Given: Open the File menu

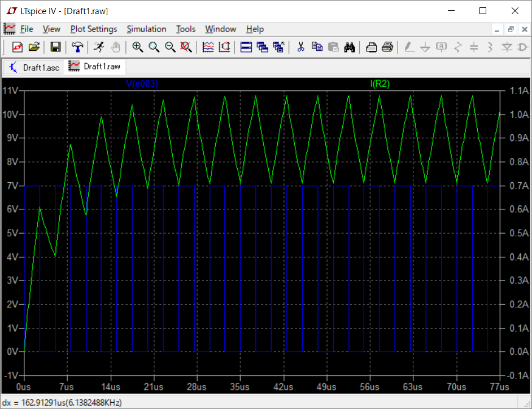Looking at the screenshot, I should (x=27, y=29).
